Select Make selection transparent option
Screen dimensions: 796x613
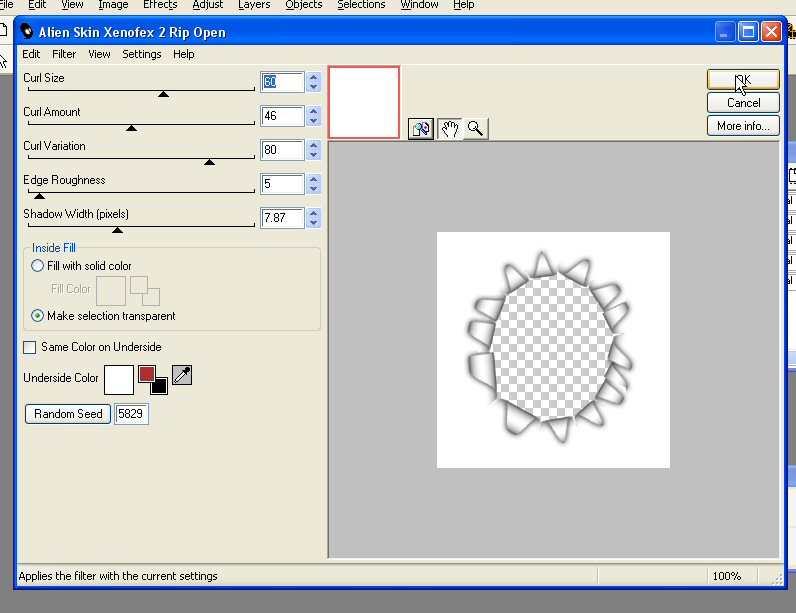click(37, 316)
